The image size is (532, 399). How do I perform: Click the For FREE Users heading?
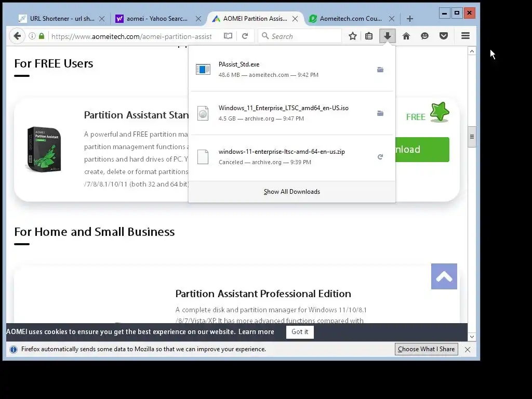click(54, 64)
